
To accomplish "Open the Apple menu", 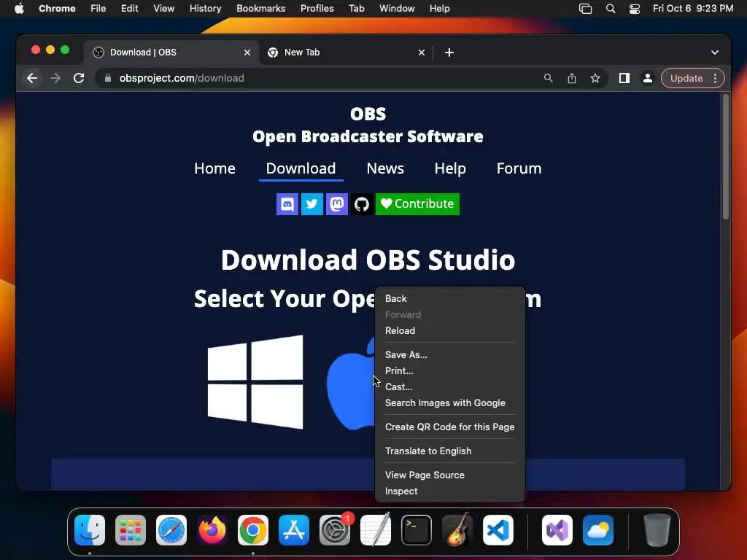I will 19,9.
